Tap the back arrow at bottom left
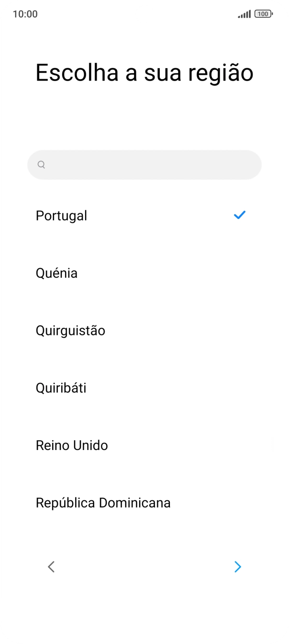 (51, 567)
